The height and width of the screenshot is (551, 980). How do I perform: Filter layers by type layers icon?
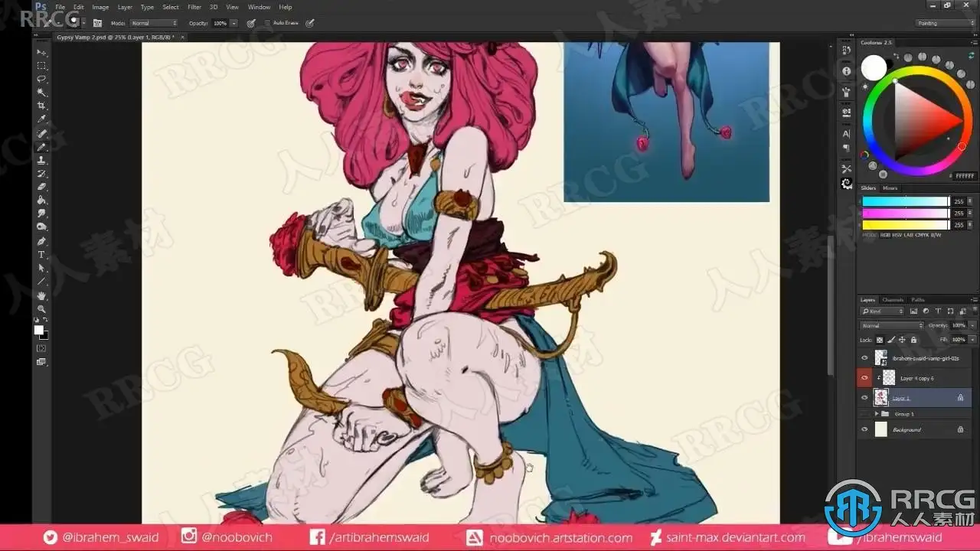coord(938,311)
